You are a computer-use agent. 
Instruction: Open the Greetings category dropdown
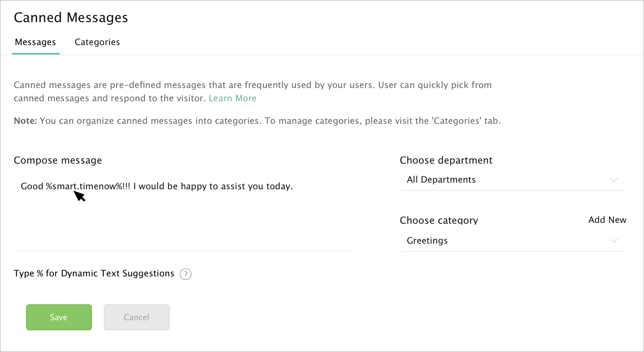512,241
